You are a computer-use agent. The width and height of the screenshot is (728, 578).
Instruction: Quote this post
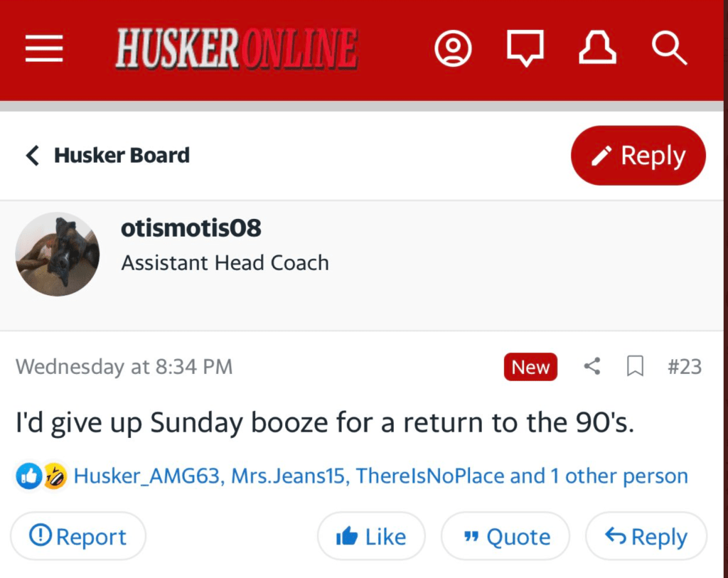point(505,537)
